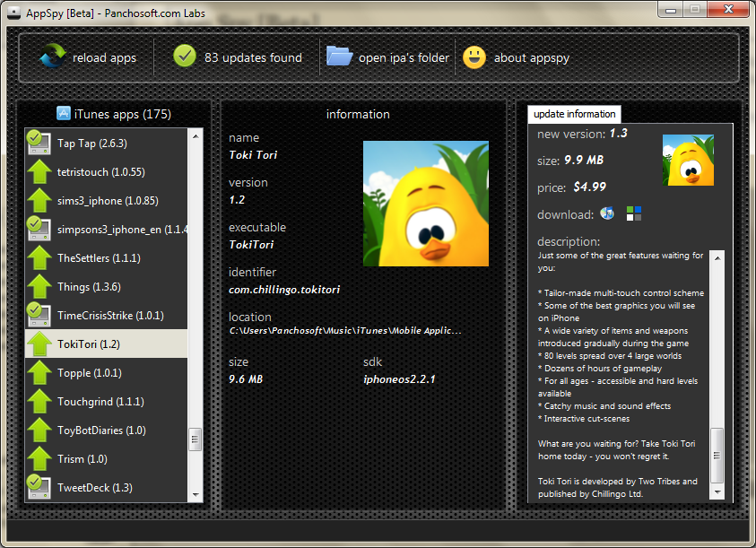Click TokiTori green update arrow icon
756x548 pixels.
tap(39, 344)
